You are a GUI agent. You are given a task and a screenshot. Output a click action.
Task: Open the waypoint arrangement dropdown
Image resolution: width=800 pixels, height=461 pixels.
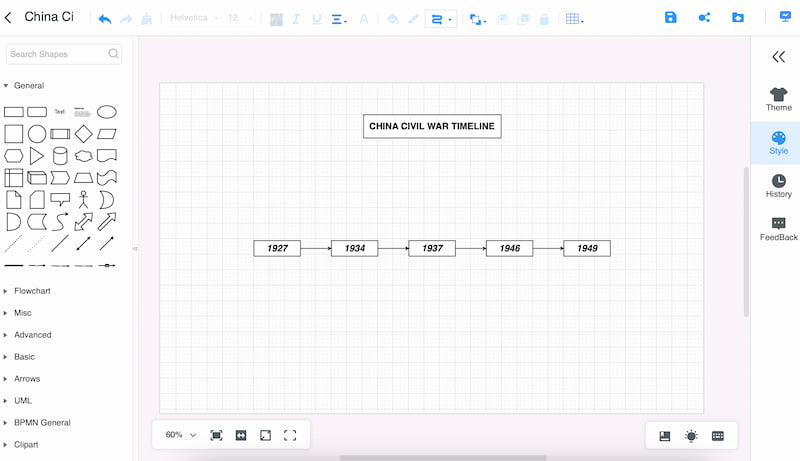(x=478, y=19)
